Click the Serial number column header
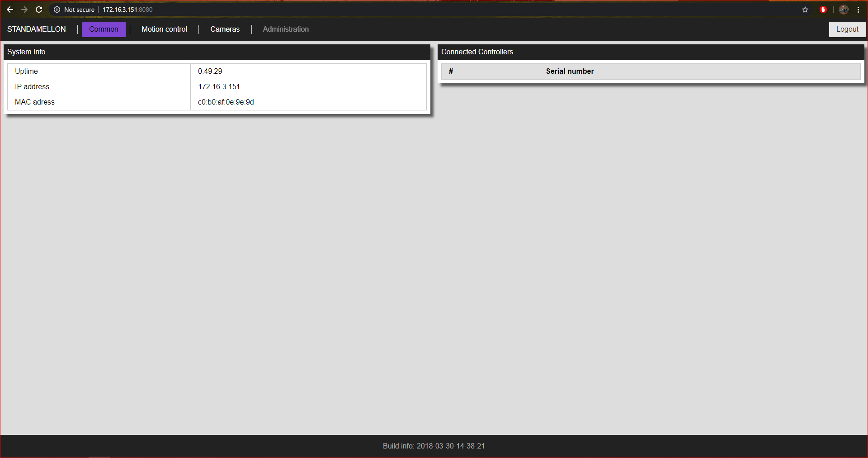This screenshot has width=868, height=458. (570, 72)
